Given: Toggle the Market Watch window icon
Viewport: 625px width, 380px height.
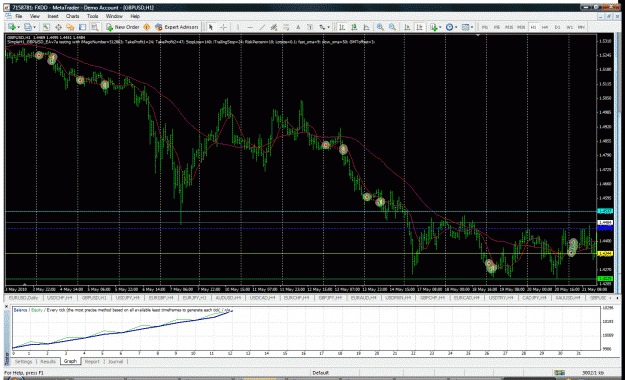Looking at the screenshot, I should [x=46, y=27].
